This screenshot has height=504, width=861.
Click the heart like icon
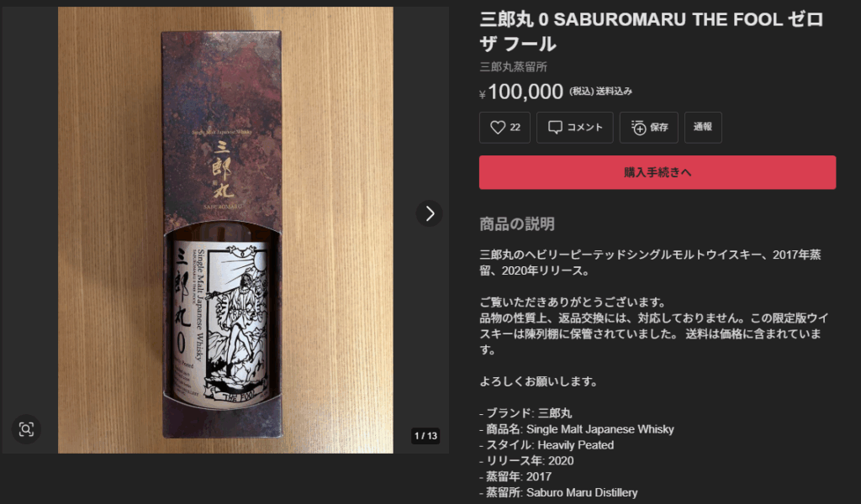(x=498, y=128)
